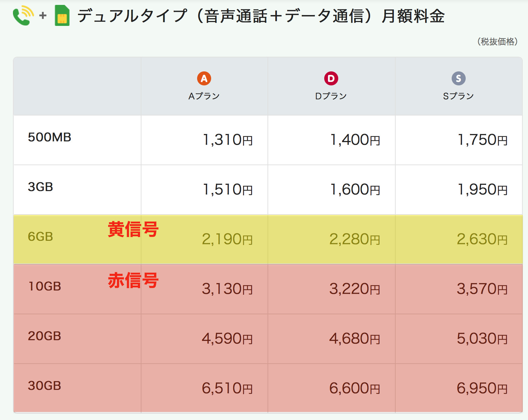Click the 3GB row label
Viewport: 528px width, 420px height.
point(40,187)
